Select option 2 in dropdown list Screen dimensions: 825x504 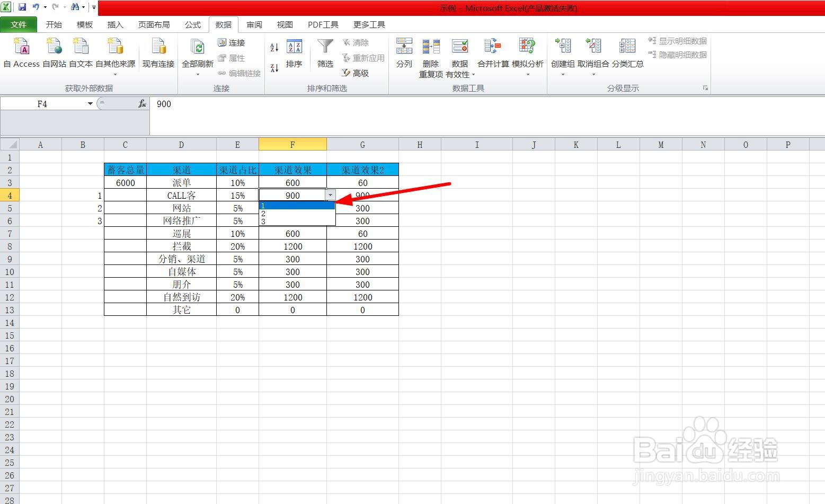[297, 214]
